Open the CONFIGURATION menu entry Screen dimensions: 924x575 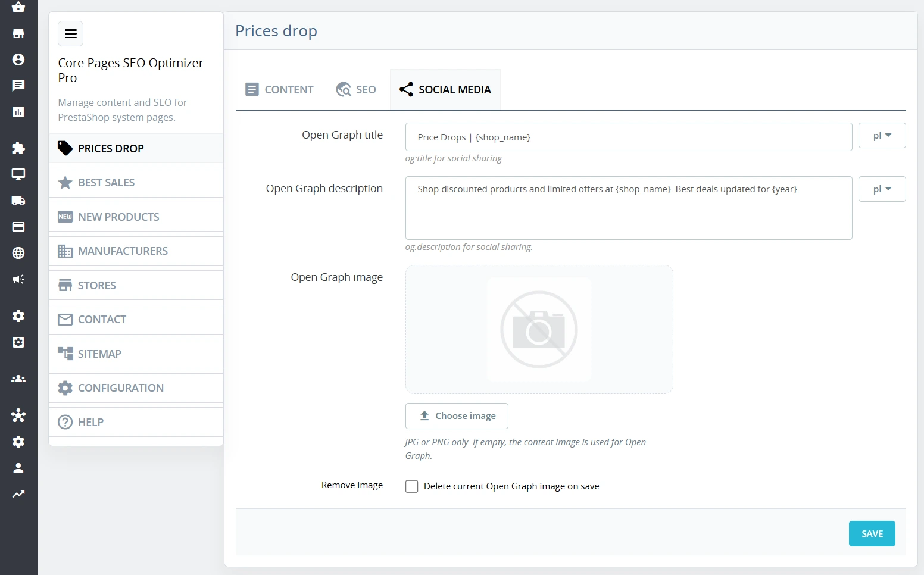(x=136, y=388)
